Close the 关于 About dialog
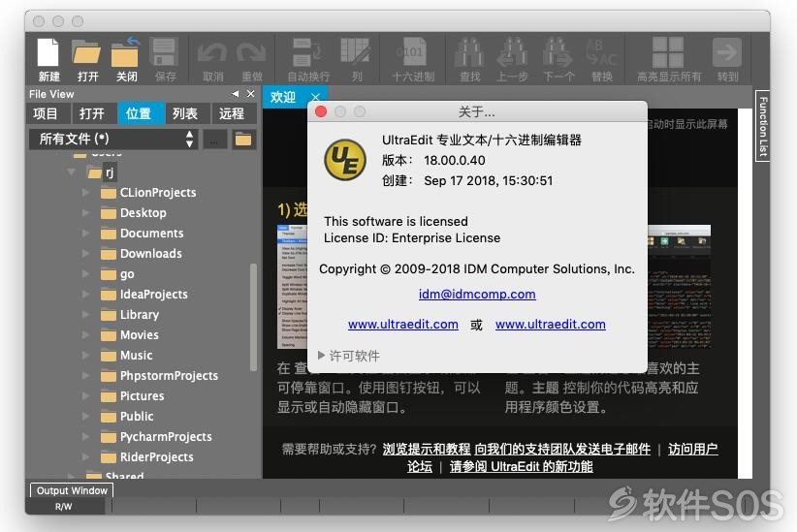The height and width of the screenshot is (532, 797). 321,111
